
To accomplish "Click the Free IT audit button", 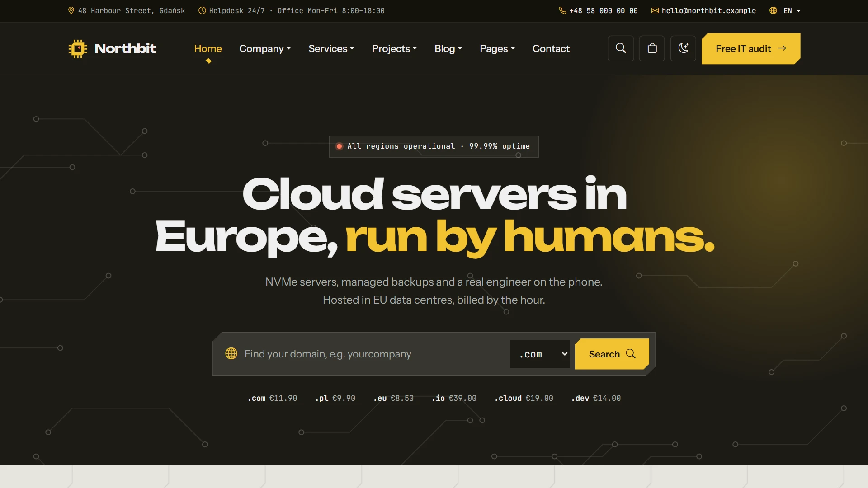I will [x=751, y=48].
